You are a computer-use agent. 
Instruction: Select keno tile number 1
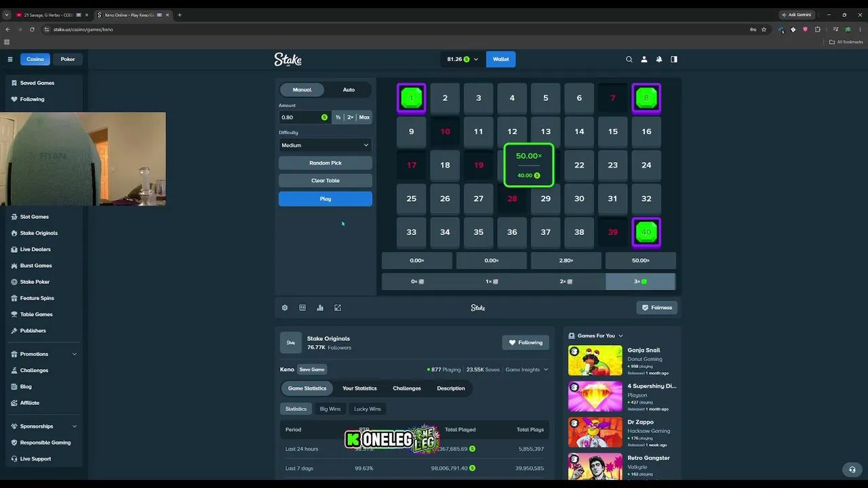[x=412, y=98]
